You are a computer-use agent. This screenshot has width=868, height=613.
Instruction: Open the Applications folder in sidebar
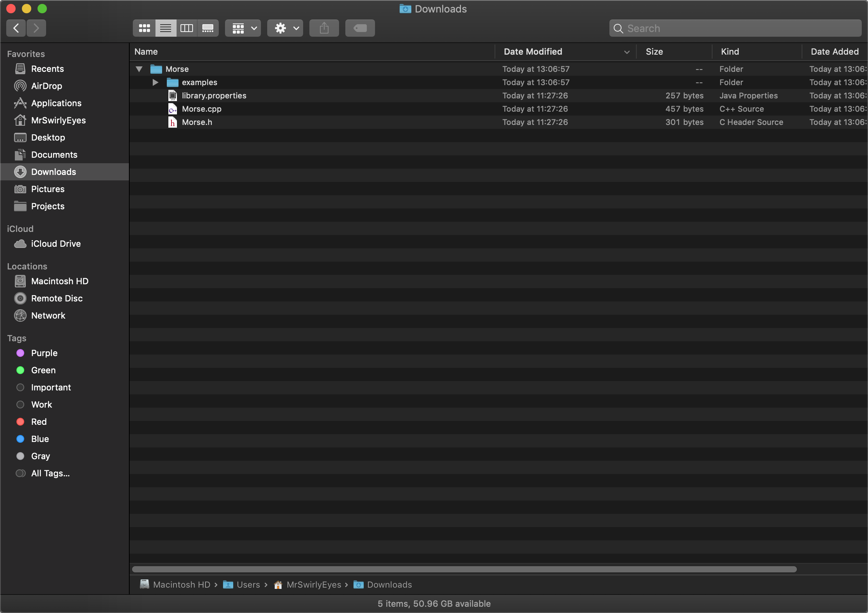click(56, 103)
